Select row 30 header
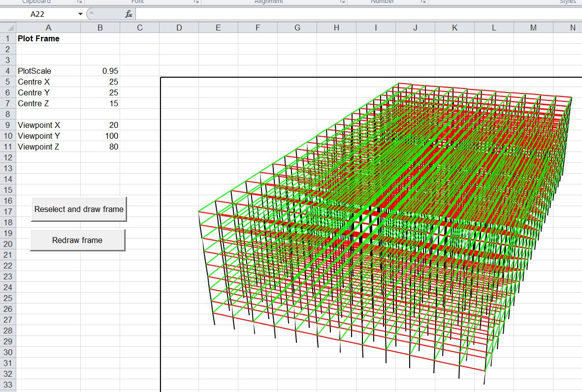The width and height of the screenshot is (582, 392). (8, 352)
